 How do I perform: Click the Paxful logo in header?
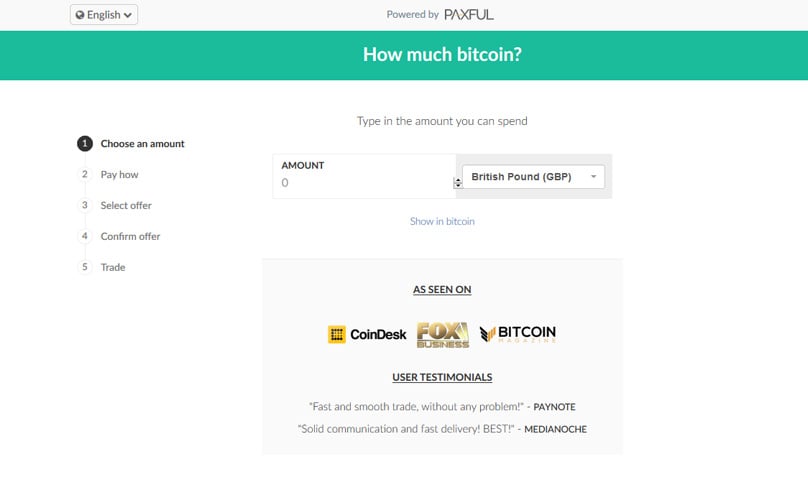(x=468, y=14)
